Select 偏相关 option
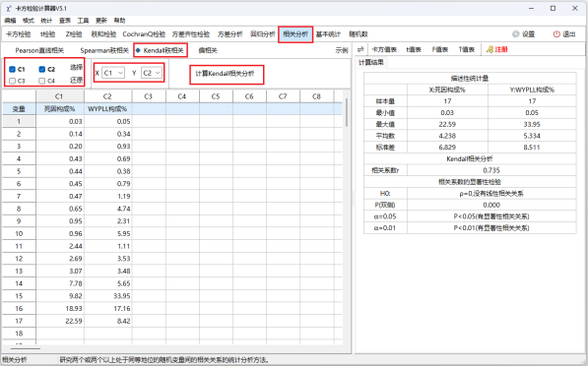Image resolution: width=588 pixels, height=366 pixels. pyautogui.click(x=208, y=50)
